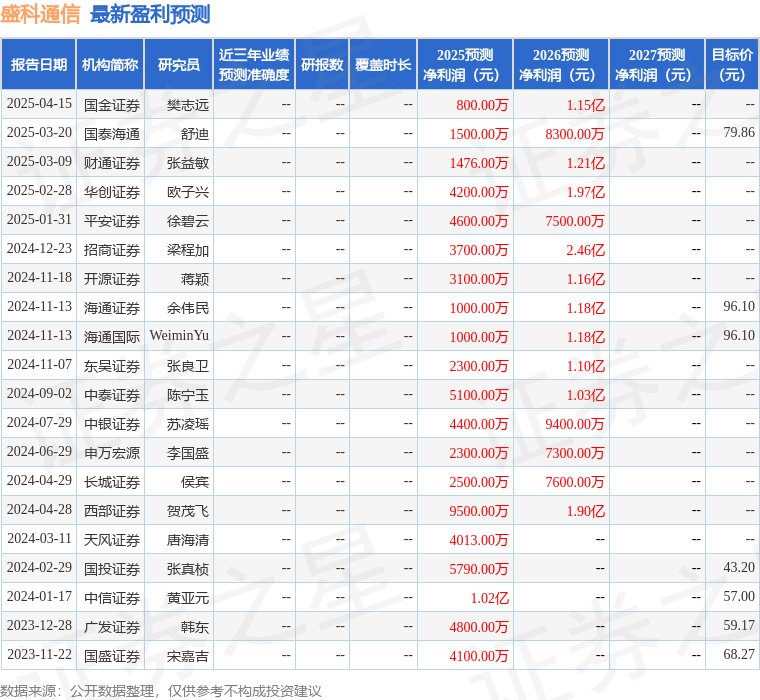Click the 盛科通信 stock name in title
This screenshot has width=760, height=700.
click(40, 14)
